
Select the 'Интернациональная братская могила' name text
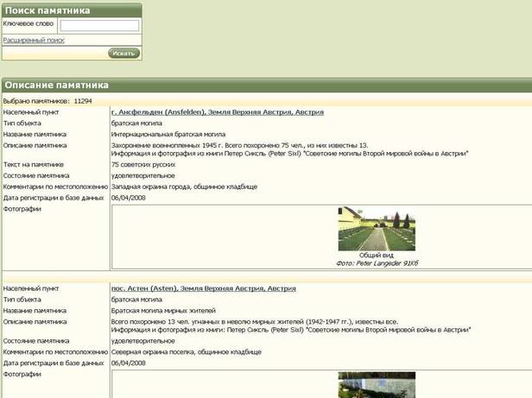[168, 135]
